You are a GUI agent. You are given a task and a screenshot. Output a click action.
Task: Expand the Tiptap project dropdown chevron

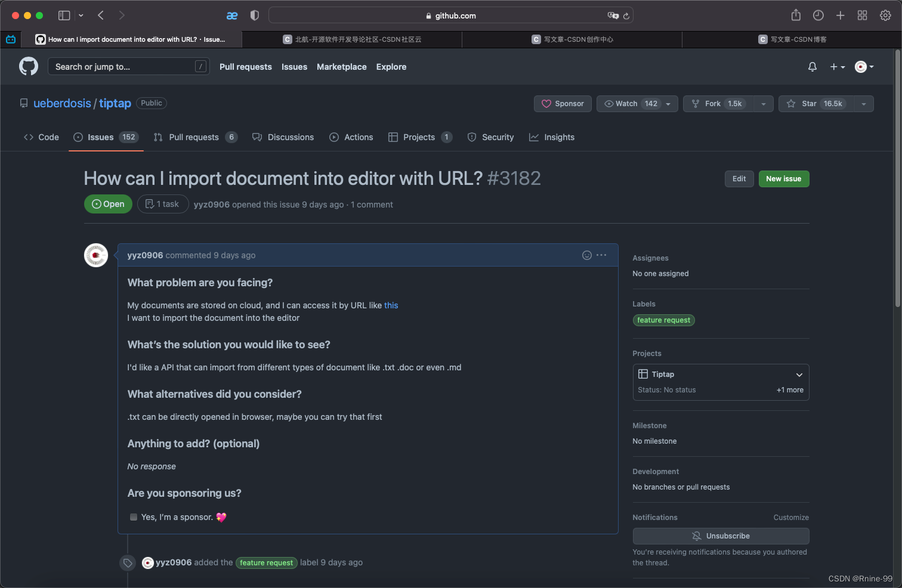pyautogui.click(x=799, y=375)
